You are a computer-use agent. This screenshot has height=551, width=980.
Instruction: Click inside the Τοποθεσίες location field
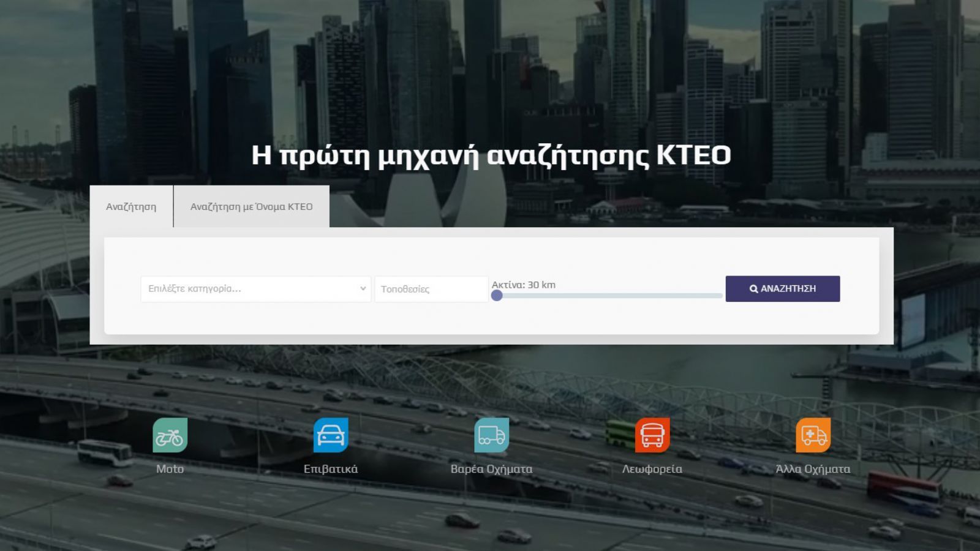point(431,288)
